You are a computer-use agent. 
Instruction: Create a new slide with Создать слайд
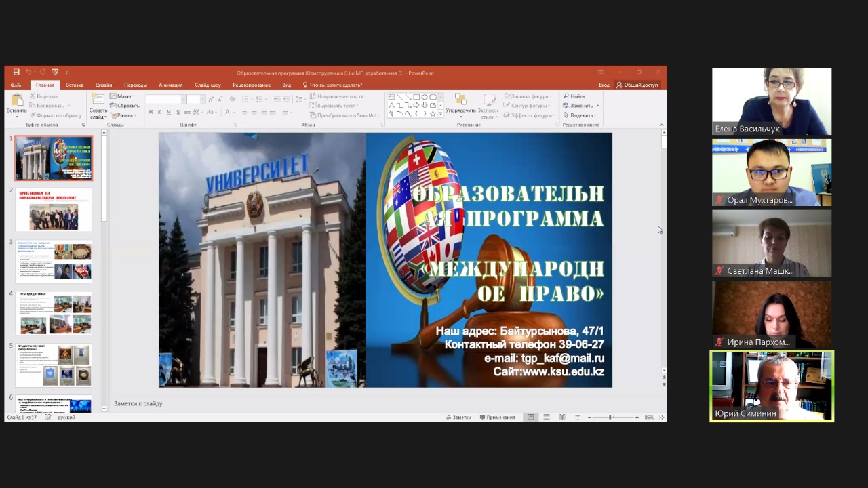click(x=98, y=106)
